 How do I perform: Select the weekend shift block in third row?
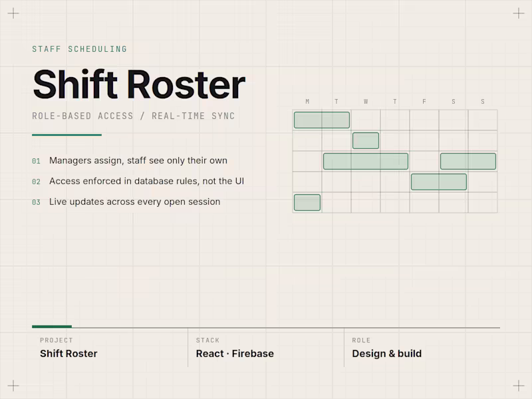(x=468, y=161)
